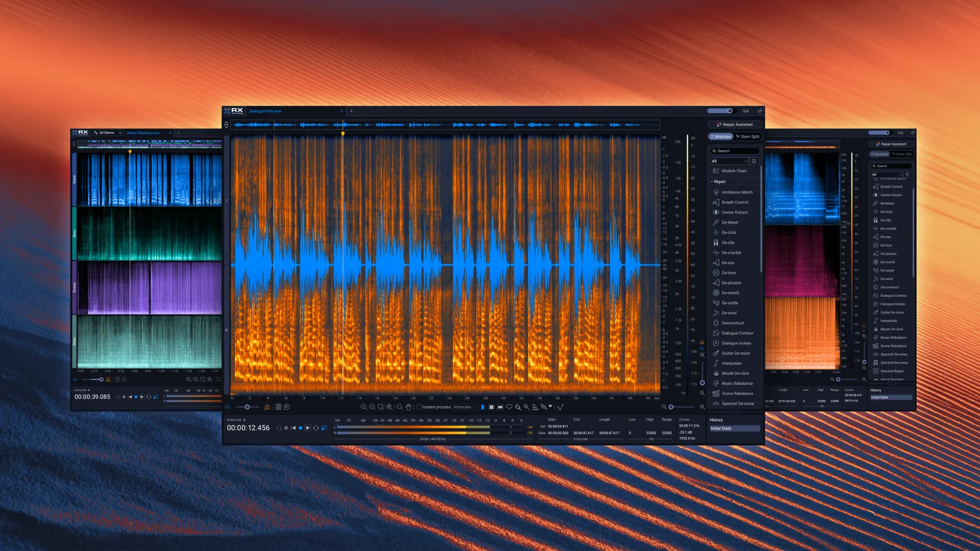Add a new file tab with plus
980x551 pixels.
(x=352, y=111)
